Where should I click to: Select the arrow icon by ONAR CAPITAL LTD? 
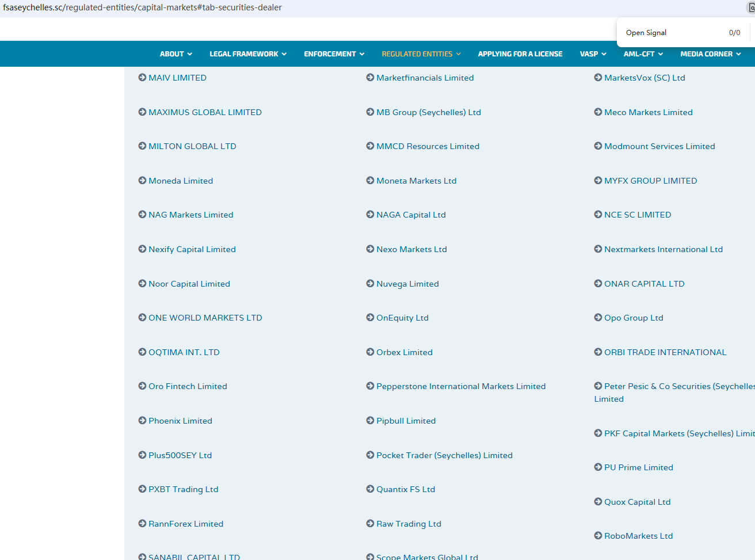click(x=598, y=284)
